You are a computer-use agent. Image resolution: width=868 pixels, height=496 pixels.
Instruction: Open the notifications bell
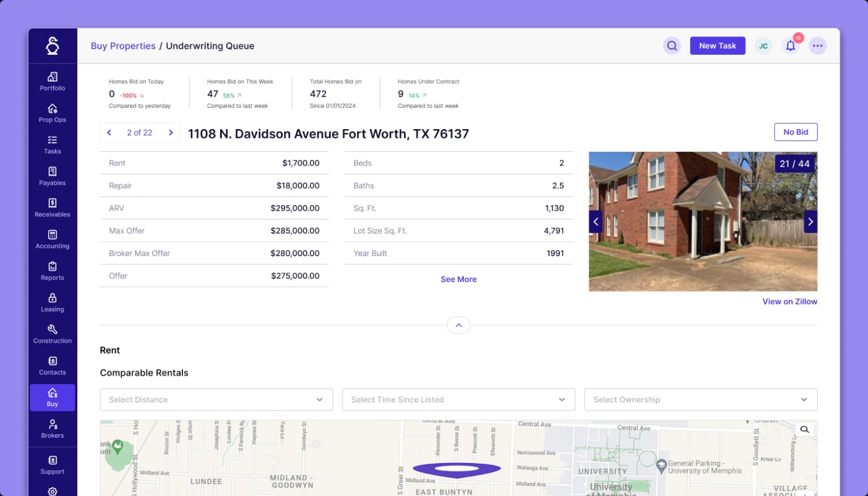[790, 45]
